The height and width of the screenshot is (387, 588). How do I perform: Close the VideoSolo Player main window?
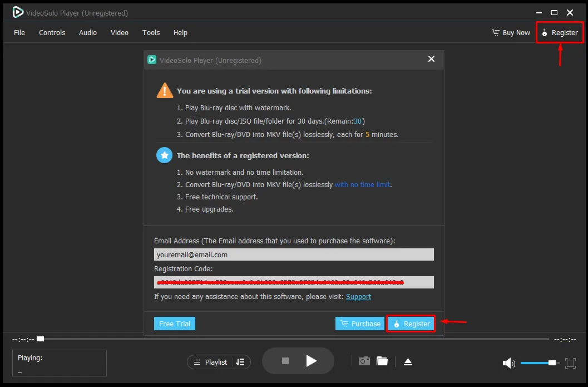coord(570,12)
